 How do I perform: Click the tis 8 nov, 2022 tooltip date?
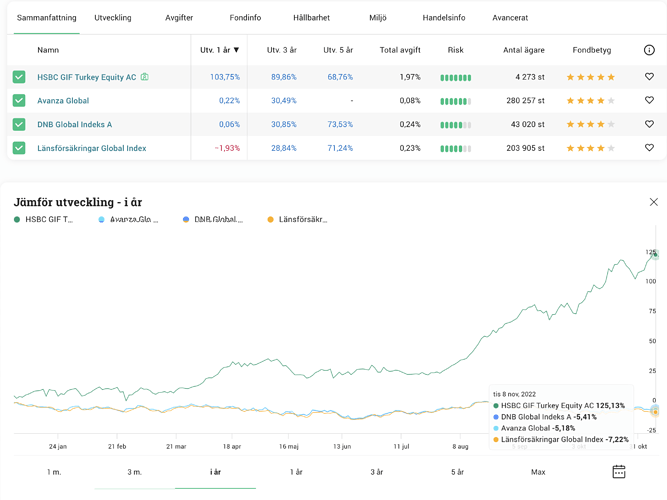tap(514, 394)
